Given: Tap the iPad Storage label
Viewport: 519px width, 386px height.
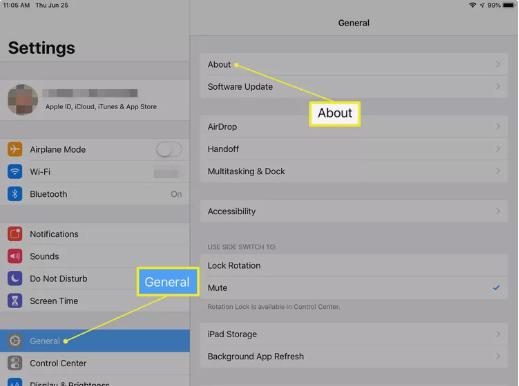Looking at the screenshot, I should [x=232, y=334].
